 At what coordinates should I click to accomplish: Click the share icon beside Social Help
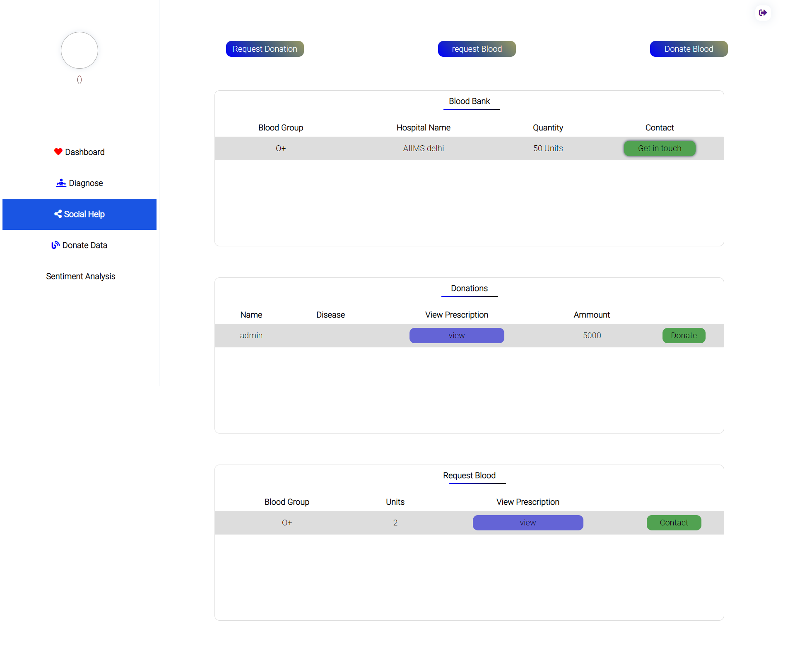pos(58,214)
